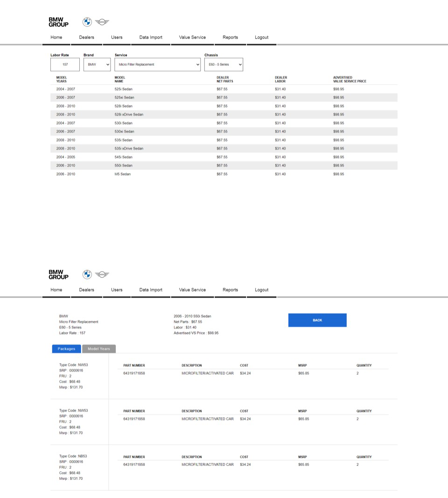Click the MODEL NAME column header

coord(119,79)
